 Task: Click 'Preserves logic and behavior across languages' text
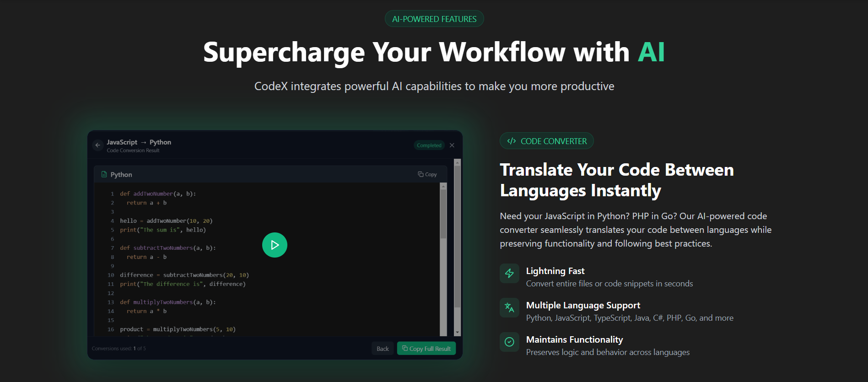tap(608, 352)
